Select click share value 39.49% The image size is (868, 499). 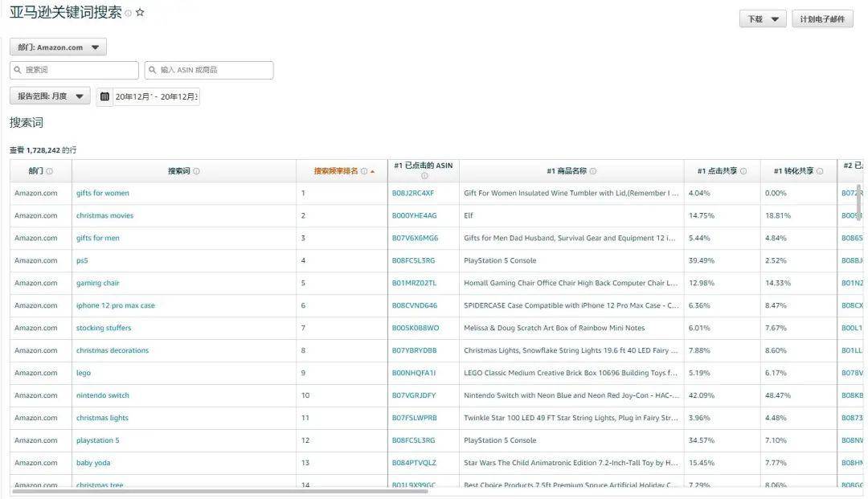(702, 260)
